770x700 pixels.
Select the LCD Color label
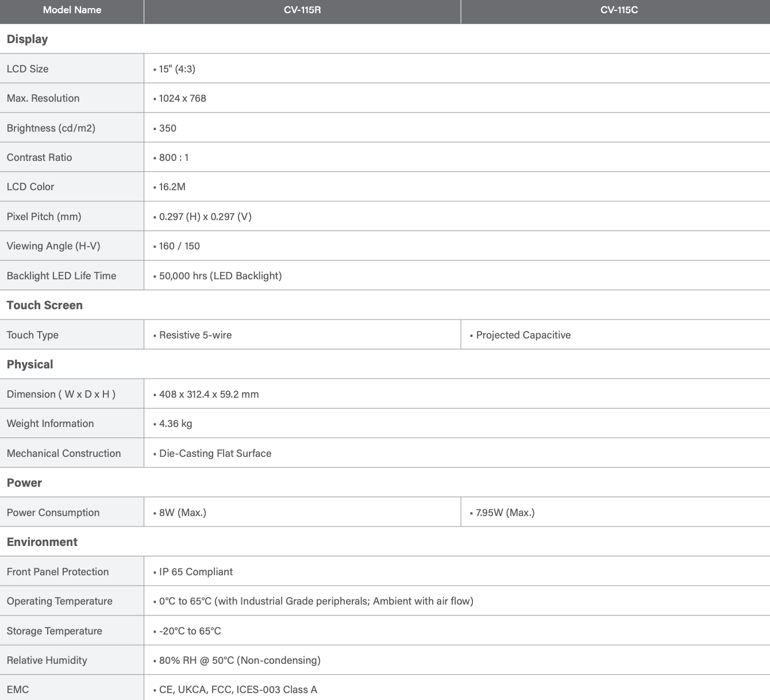[x=30, y=187]
